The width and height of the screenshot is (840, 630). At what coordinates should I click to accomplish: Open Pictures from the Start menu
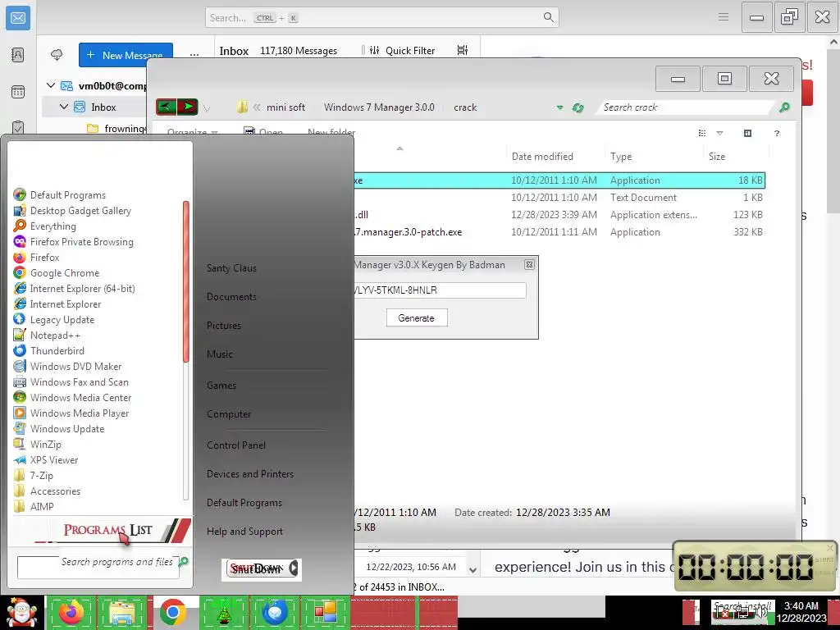(x=224, y=325)
